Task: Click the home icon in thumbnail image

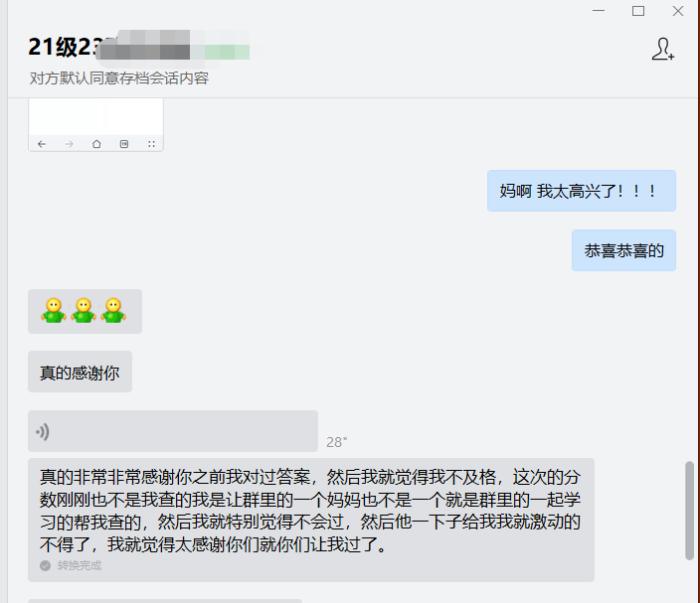Action: coord(96,144)
